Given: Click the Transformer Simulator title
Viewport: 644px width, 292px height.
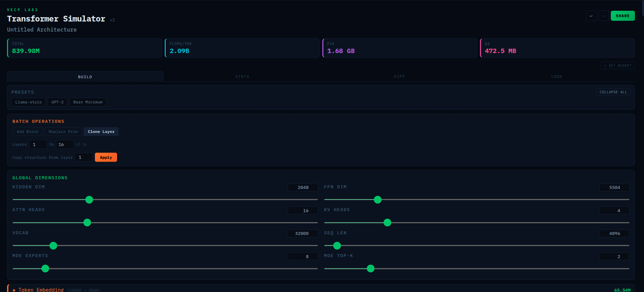Looking at the screenshot, I should click(x=56, y=19).
